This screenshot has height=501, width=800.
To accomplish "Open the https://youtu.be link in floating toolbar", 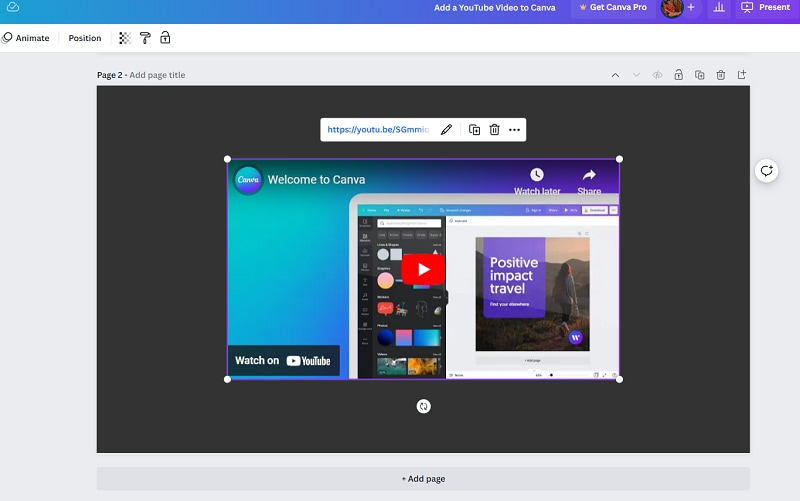I will point(378,130).
